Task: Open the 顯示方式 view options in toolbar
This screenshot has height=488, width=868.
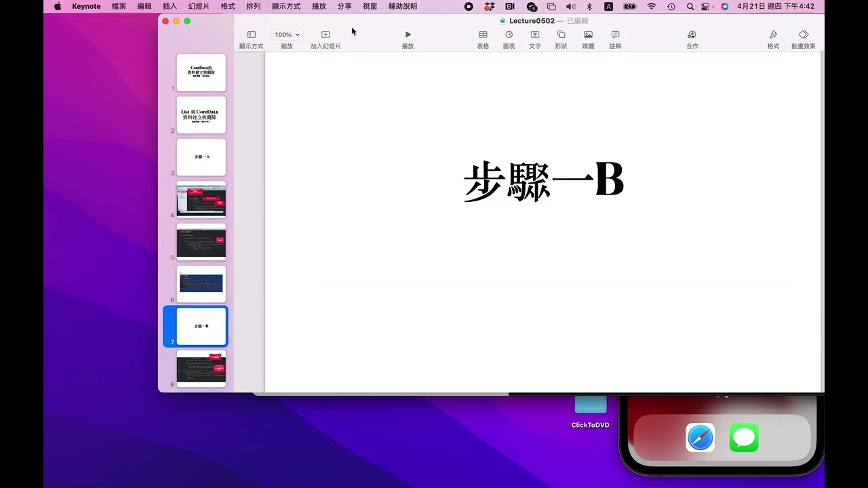Action: coord(251,39)
